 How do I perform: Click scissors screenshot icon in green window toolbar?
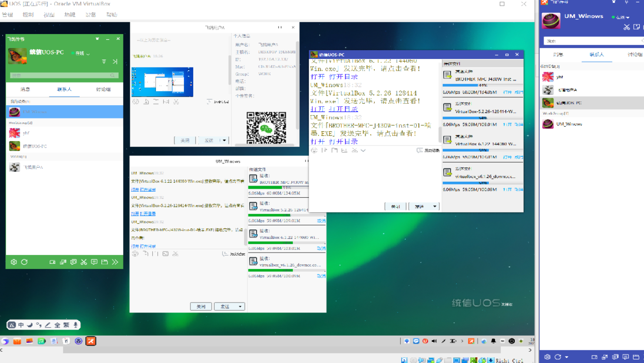tap(84, 262)
